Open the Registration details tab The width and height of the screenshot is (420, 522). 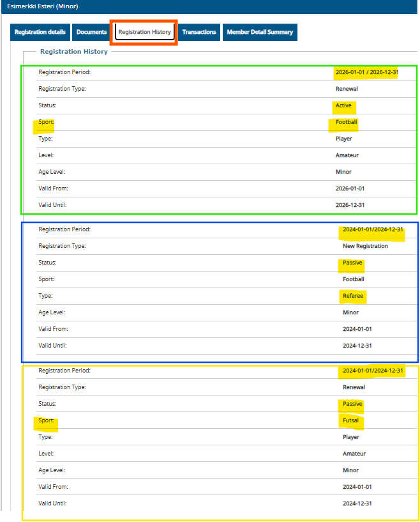click(x=40, y=32)
